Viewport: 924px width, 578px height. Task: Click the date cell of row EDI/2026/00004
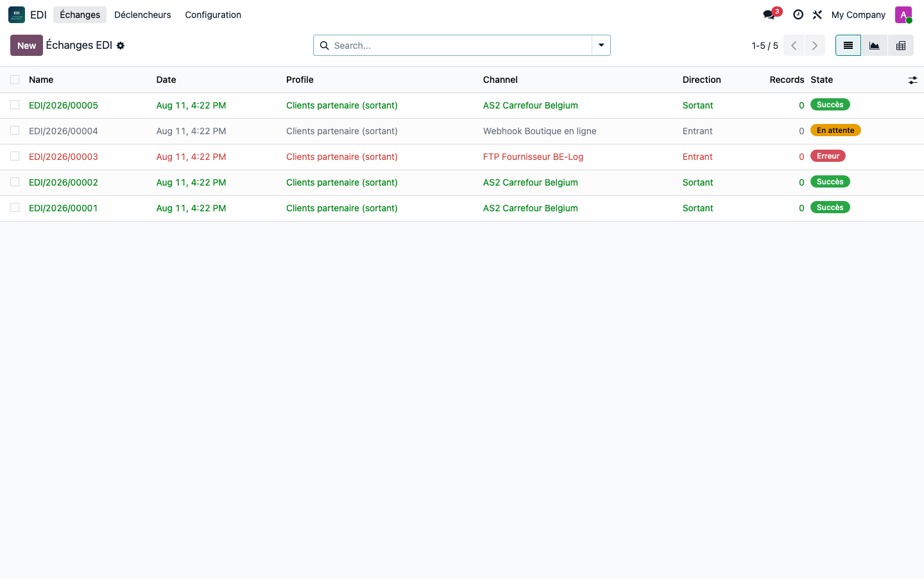click(x=191, y=131)
